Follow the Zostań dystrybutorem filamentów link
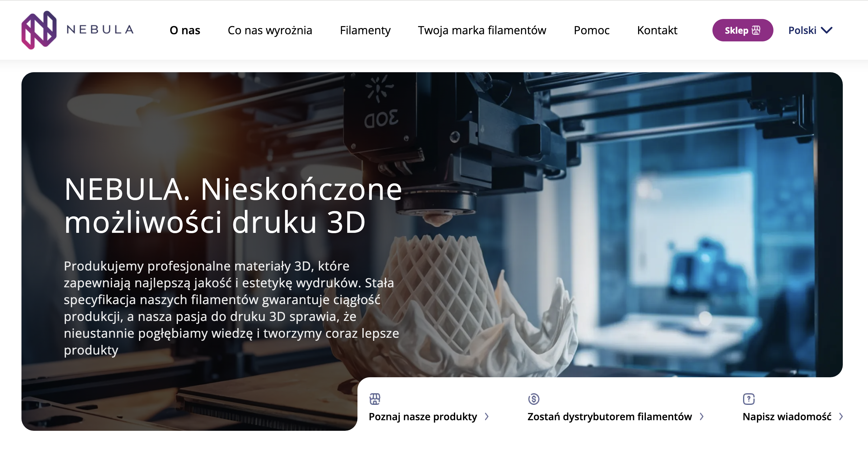Viewport: 868px width, 475px height. (x=609, y=417)
